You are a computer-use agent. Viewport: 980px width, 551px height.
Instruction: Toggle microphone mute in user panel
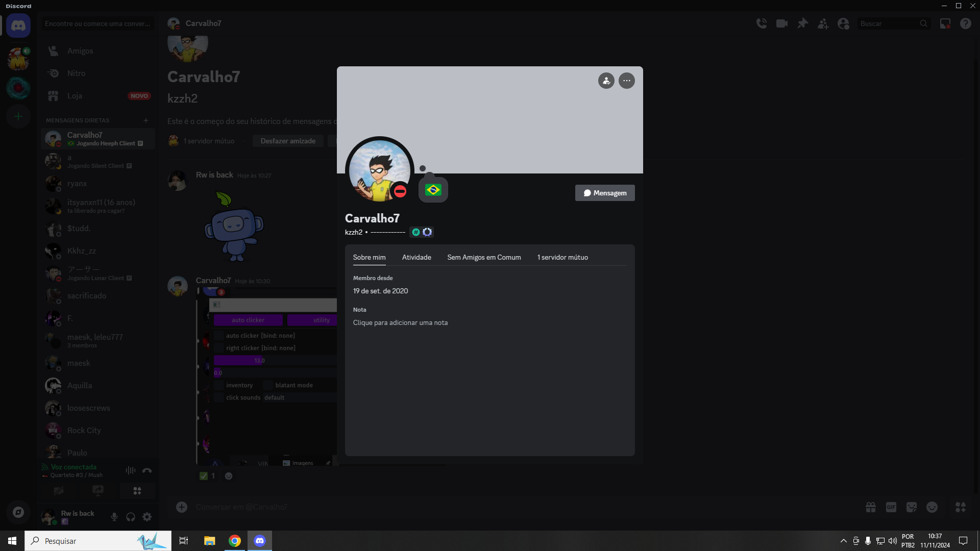(x=114, y=517)
